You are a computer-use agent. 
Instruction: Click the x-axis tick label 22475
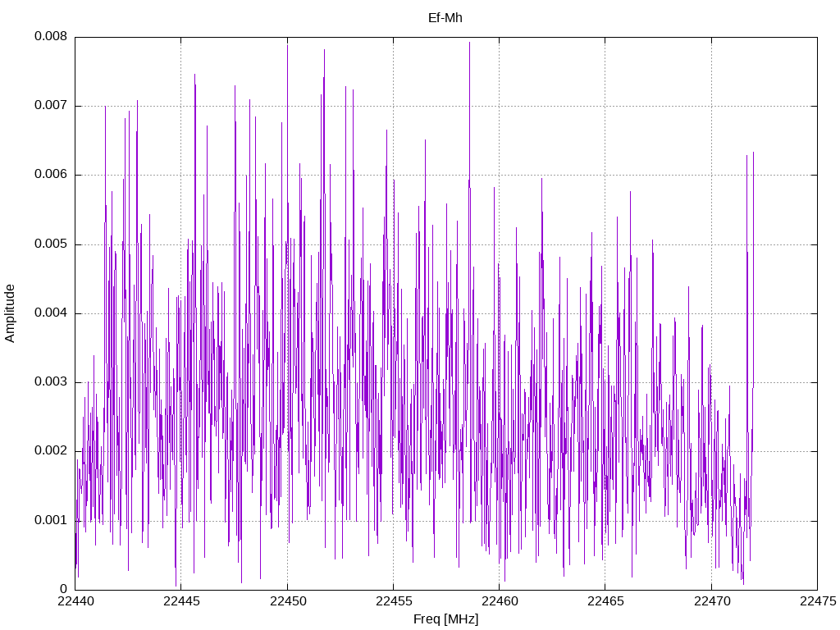point(818,601)
